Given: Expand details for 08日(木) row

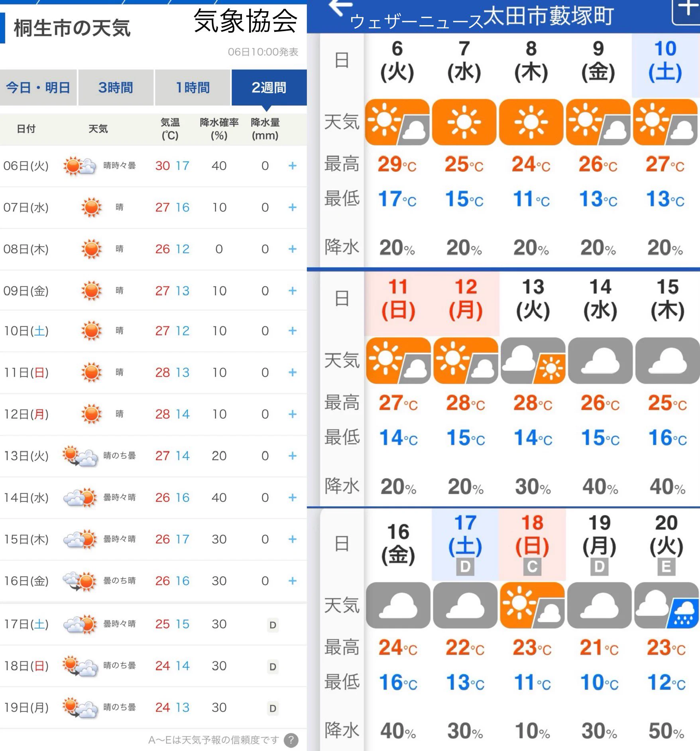Looking at the screenshot, I should click(x=293, y=249).
